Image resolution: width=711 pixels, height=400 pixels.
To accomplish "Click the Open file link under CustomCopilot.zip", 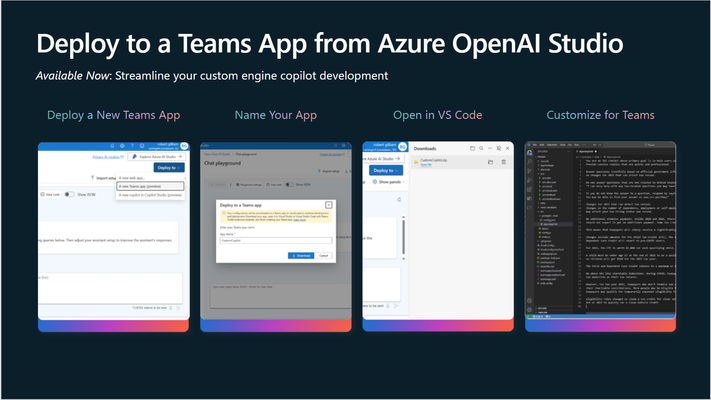I will (426, 165).
